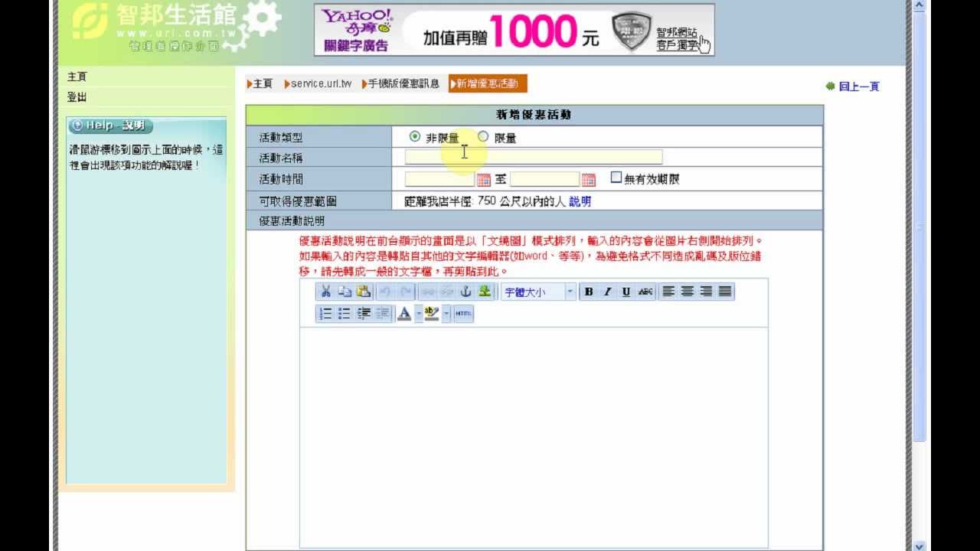Click the 活動名稱 text input field
The height and width of the screenshot is (551, 980).
tap(533, 157)
